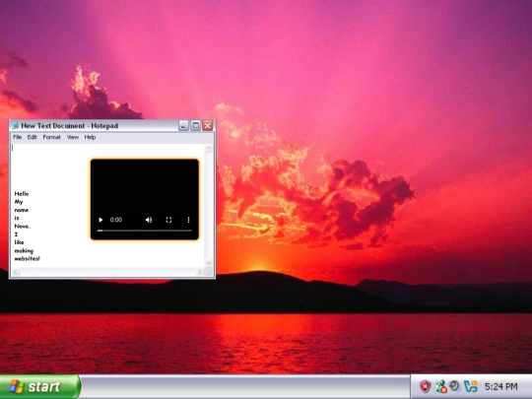Maximize the Notepad window
The height and width of the screenshot is (399, 532).
(x=196, y=125)
